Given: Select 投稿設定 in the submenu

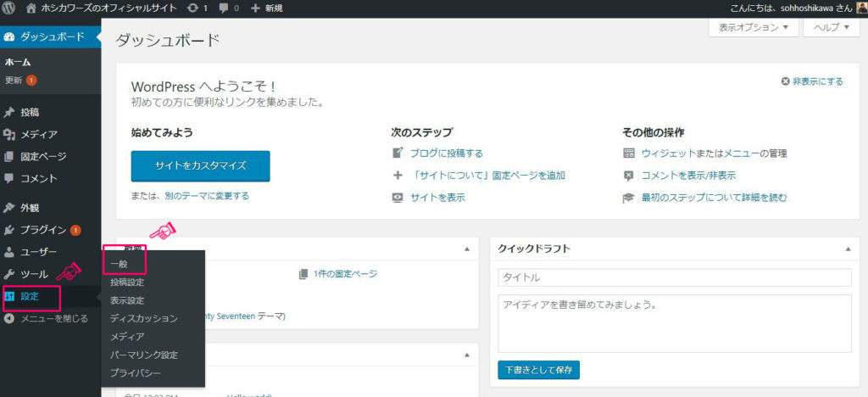Looking at the screenshot, I should tap(127, 282).
